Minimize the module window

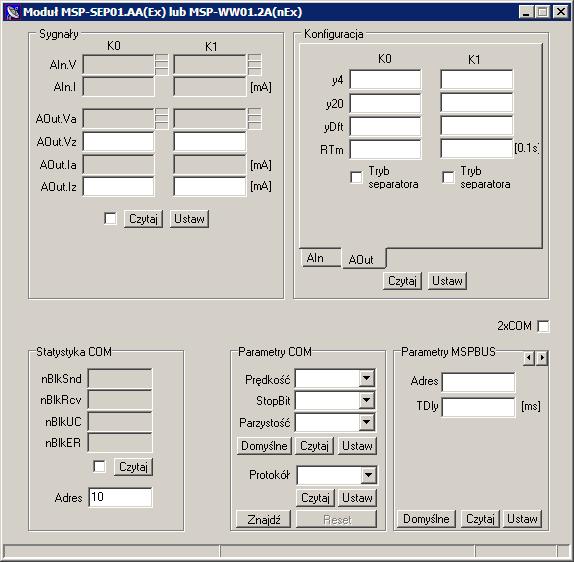click(526, 12)
